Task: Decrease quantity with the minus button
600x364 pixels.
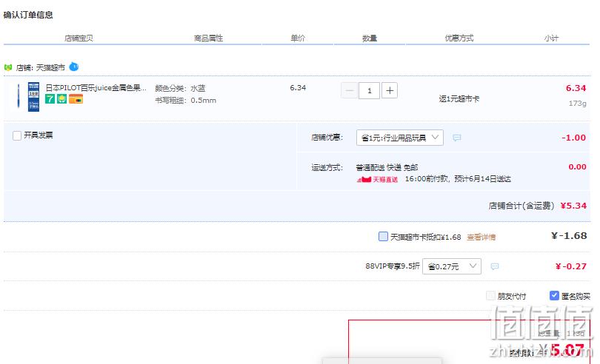Action: point(350,90)
